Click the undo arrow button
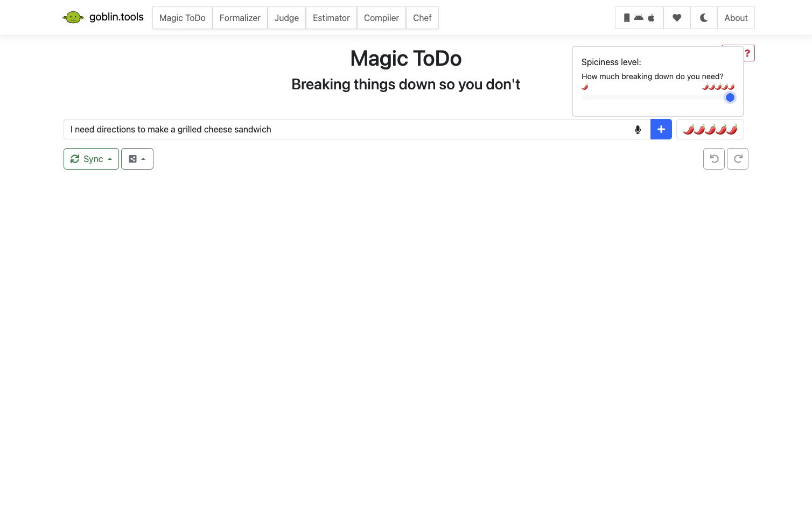This screenshot has width=812, height=505. [714, 159]
